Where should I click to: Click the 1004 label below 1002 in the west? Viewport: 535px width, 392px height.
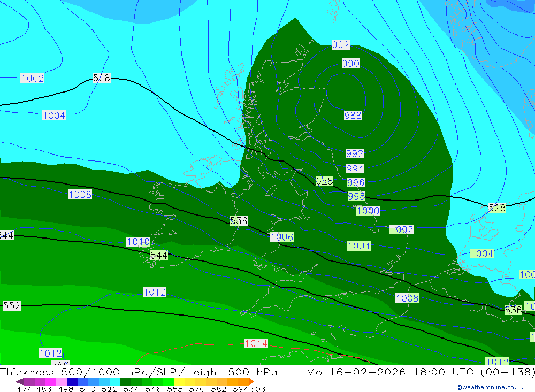coord(54,116)
